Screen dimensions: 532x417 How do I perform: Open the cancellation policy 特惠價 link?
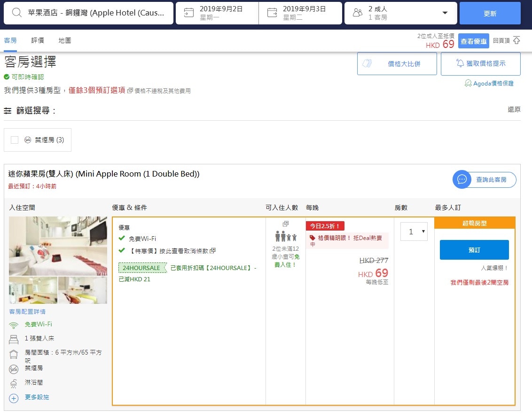point(169,251)
